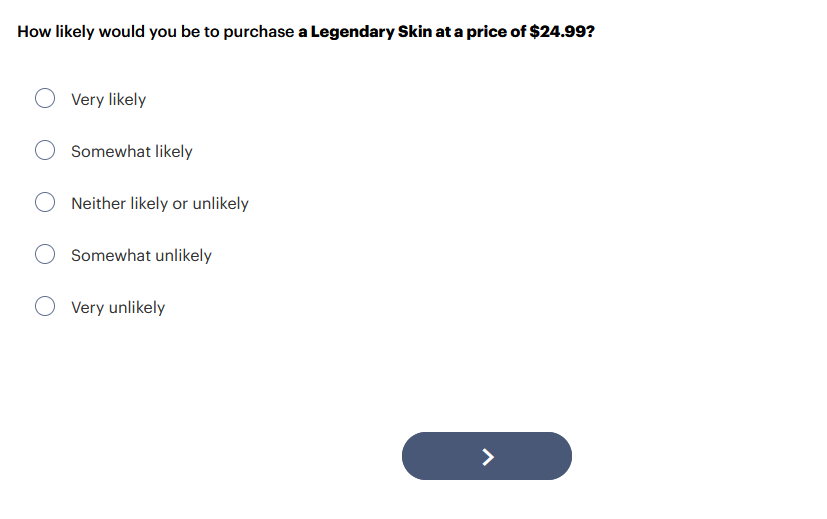Select the "Very likely" radio button

click(x=45, y=99)
